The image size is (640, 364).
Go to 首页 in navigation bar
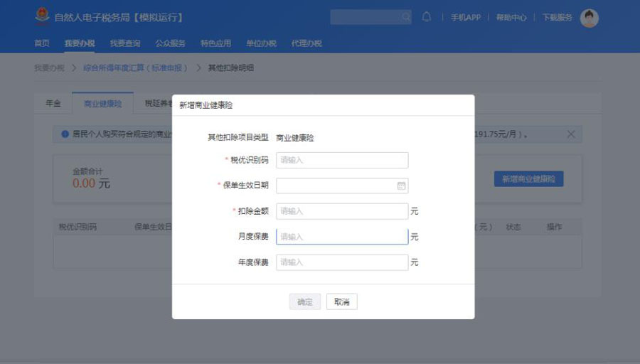(42, 43)
